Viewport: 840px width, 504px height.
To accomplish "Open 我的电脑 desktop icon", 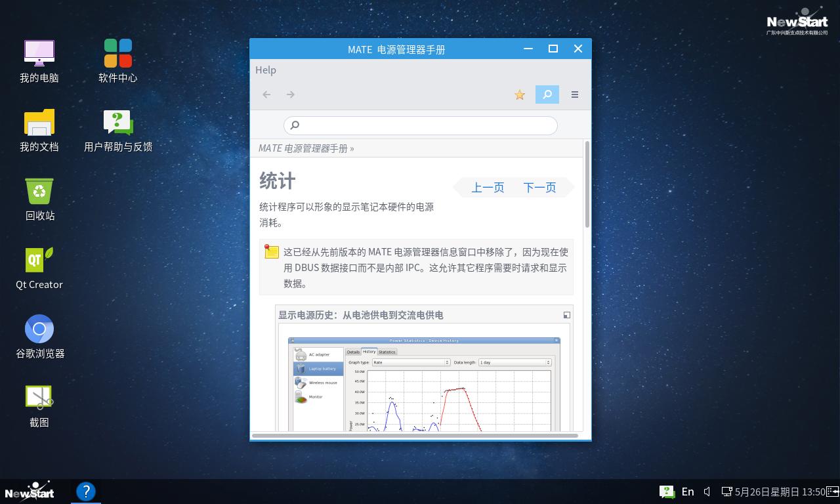I will point(39,61).
